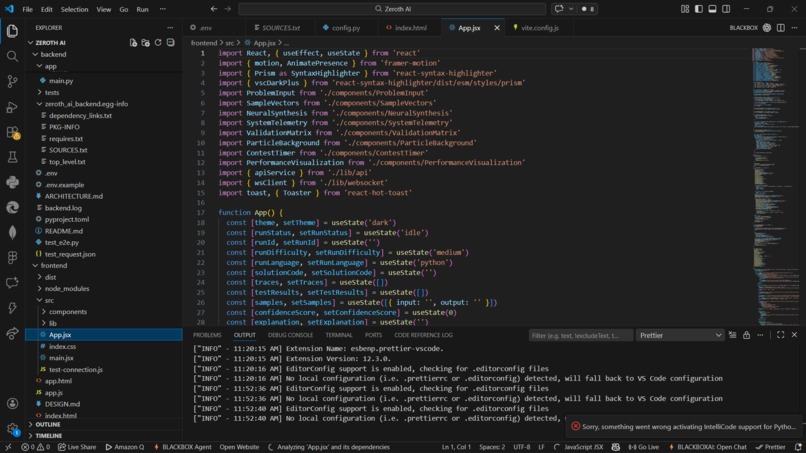The height and width of the screenshot is (453, 806).
Task: Click the output filter text field
Action: pyautogui.click(x=581, y=335)
